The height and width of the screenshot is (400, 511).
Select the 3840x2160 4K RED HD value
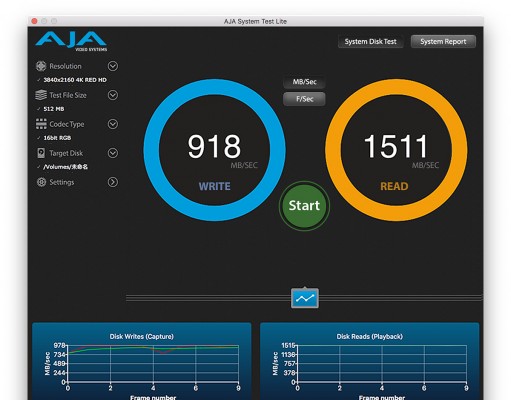coord(75,80)
